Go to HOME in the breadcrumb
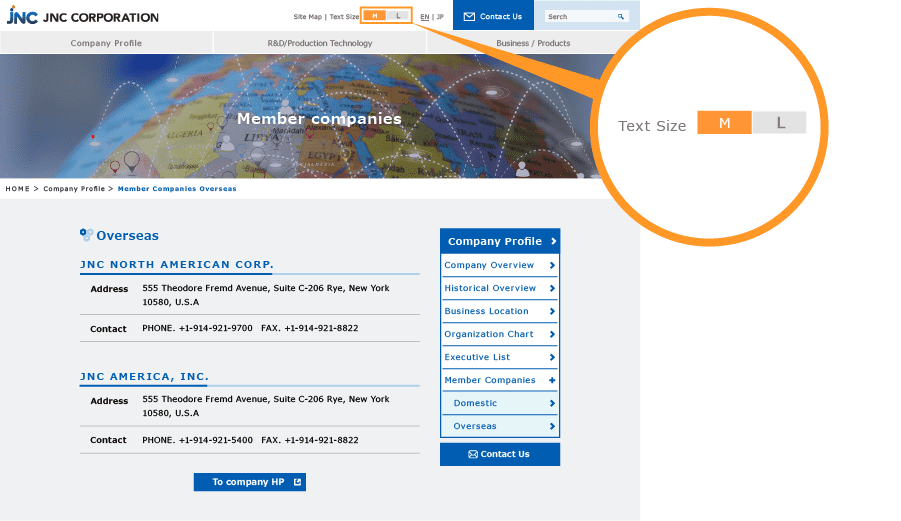Viewport: 901px width, 521px height. [17, 188]
